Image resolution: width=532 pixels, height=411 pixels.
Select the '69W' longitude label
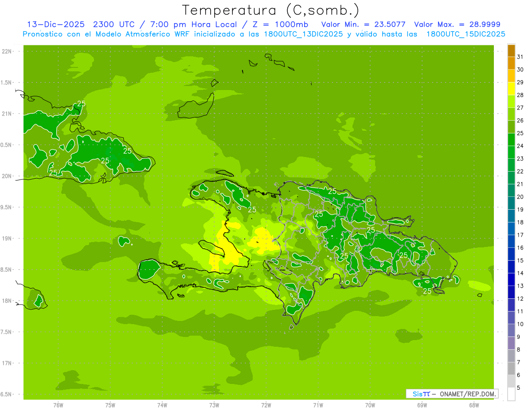(422, 405)
